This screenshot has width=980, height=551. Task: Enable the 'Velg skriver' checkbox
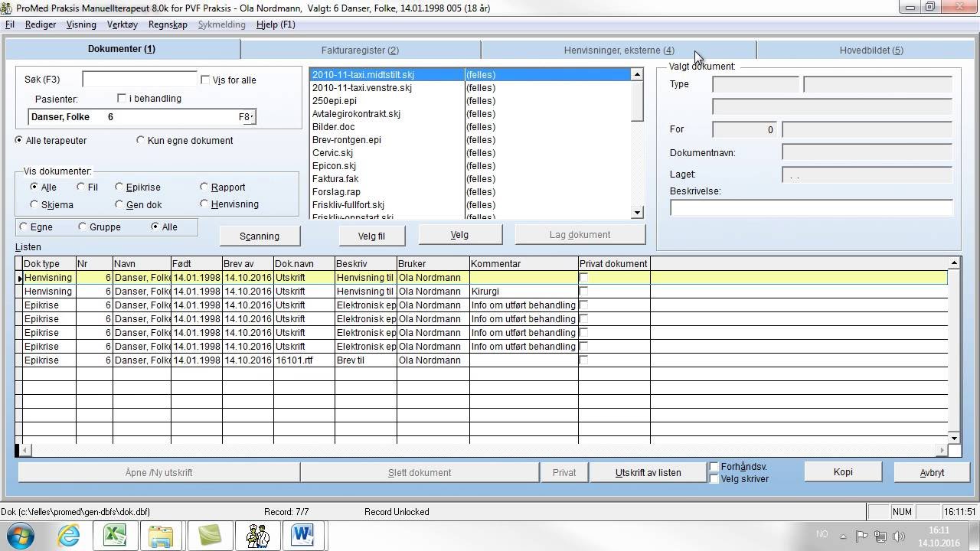tap(714, 479)
